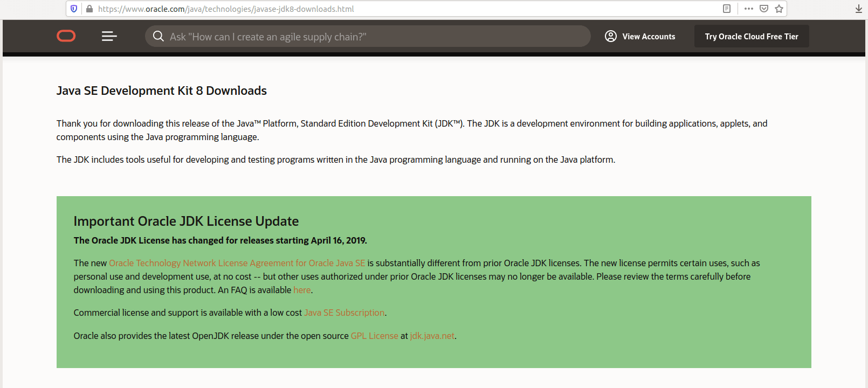The width and height of the screenshot is (868, 388).
Task: Bookmark this page star icon
Action: tap(779, 9)
